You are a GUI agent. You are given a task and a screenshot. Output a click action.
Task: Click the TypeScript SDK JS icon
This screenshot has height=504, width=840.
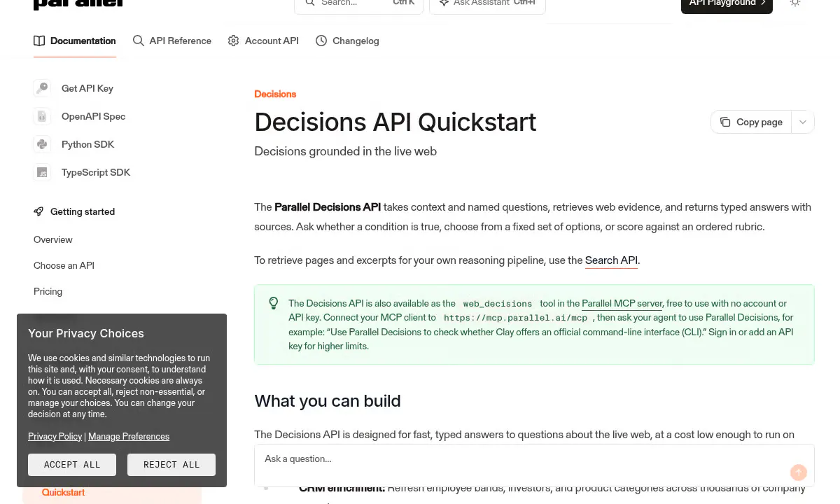42,172
